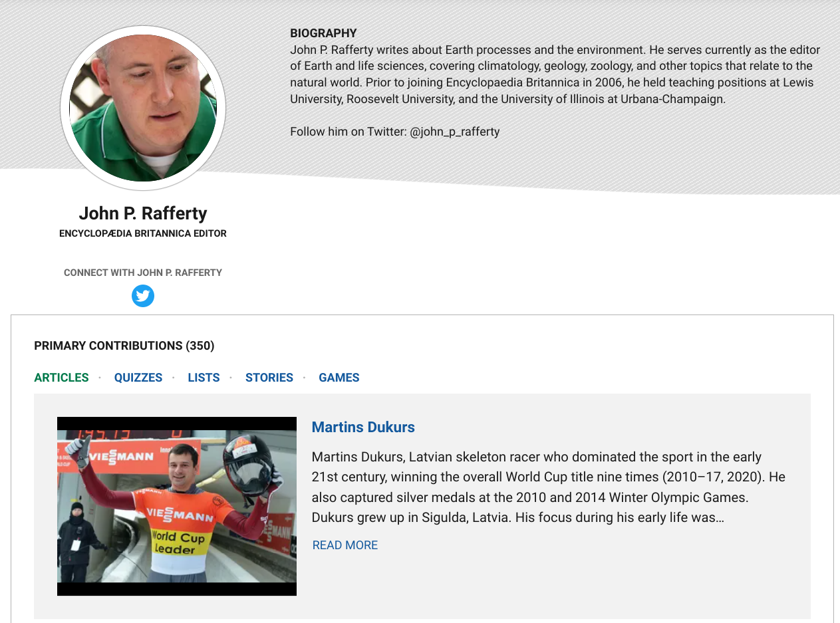This screenshot has width=840, height=623.
Task: Show the Stories tab
Action: (x=269, y=378)
